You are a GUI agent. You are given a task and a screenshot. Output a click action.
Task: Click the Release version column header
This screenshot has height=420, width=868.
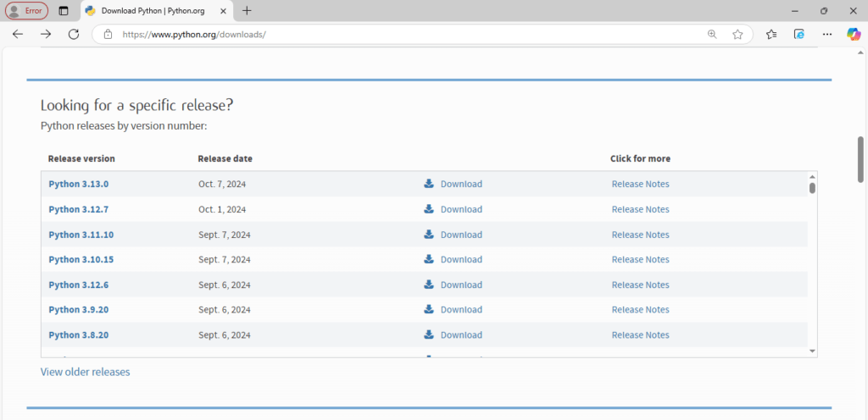pos(81,158)
